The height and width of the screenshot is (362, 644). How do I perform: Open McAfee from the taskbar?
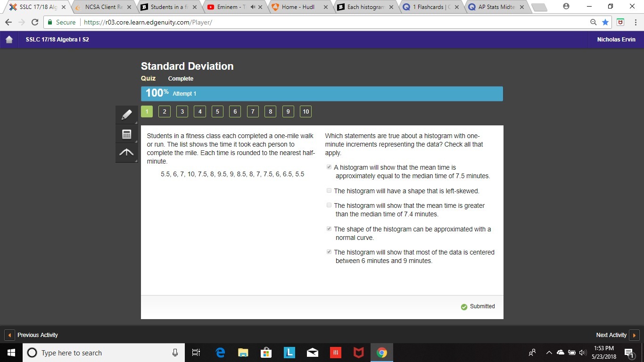point(359,353)
